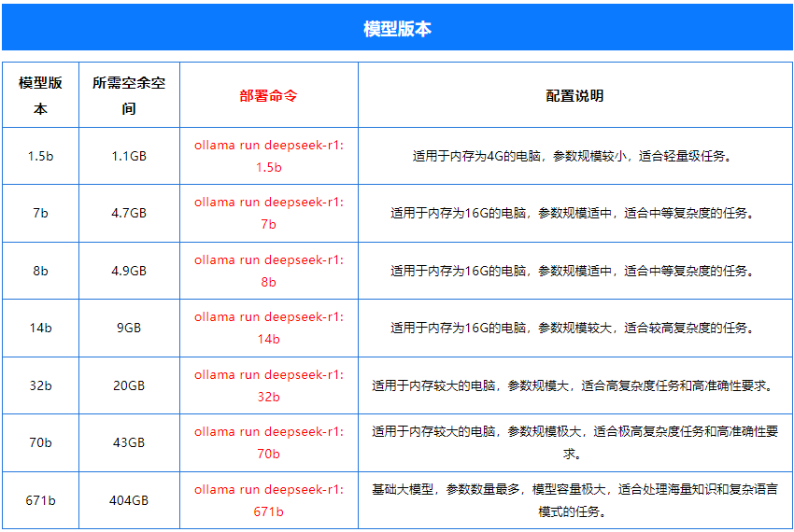Click the 8b row configuration description

(x=574, y=271)
